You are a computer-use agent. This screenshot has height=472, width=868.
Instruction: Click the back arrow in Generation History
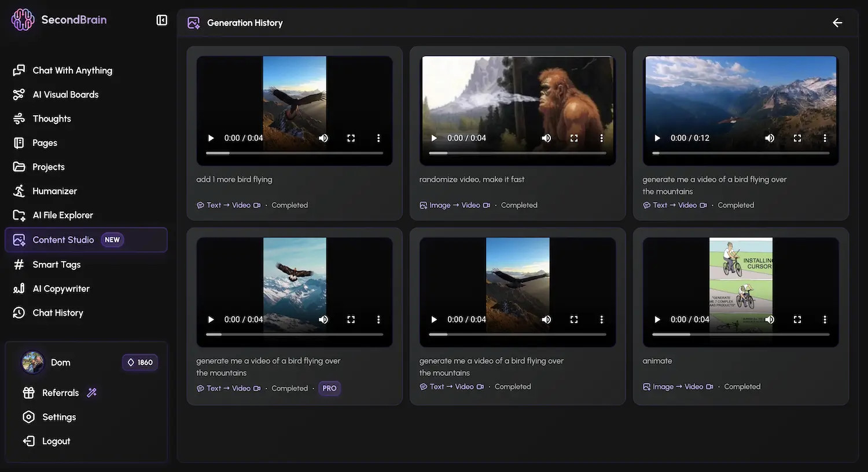[837, 23]
